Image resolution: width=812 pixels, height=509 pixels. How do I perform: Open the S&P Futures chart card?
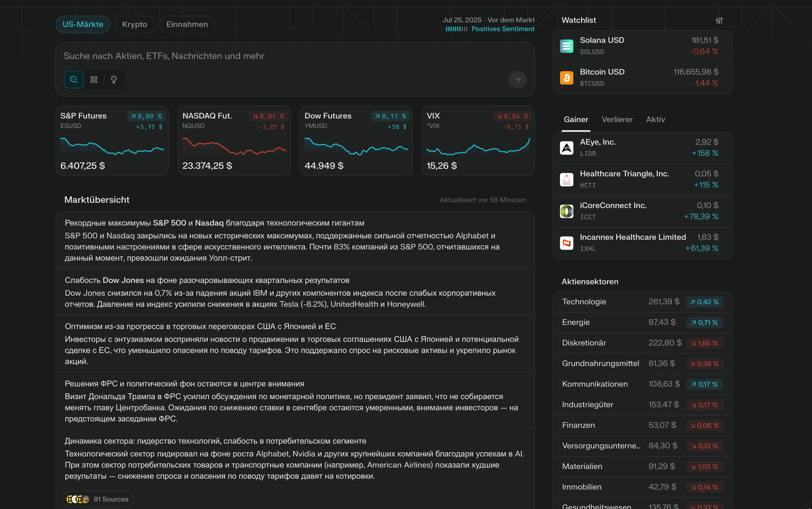pos(112,141)
